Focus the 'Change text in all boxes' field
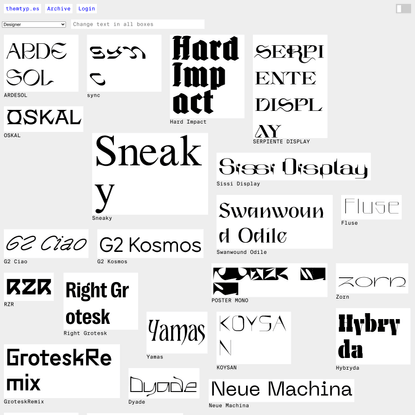Image resolution: width=415 pixels, height=415 pixels. point(138,24)
